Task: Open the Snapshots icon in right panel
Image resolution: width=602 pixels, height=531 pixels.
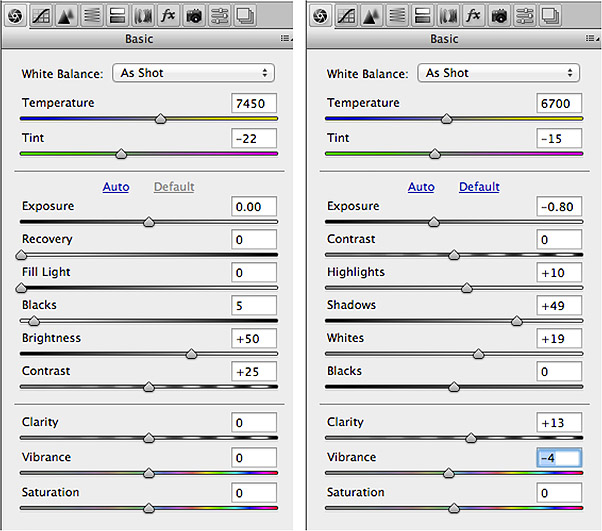Action: (549, 15)
